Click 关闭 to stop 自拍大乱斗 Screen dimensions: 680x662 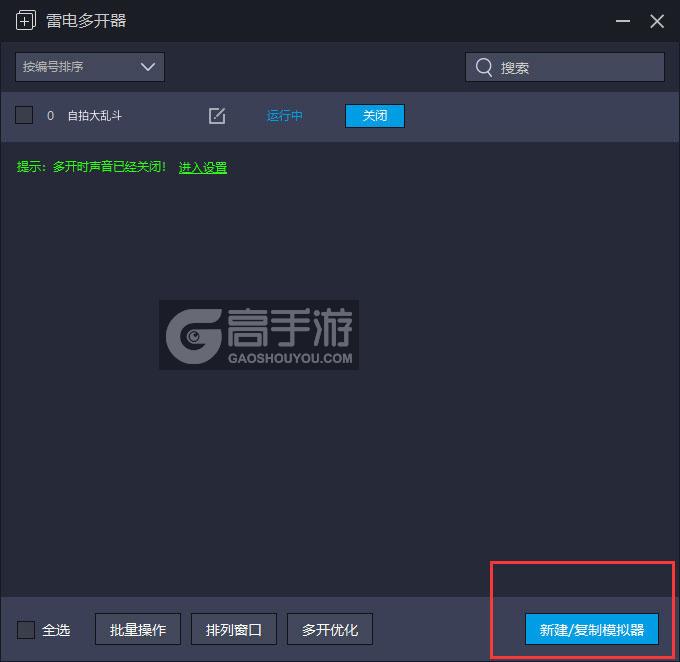point(375,116)
